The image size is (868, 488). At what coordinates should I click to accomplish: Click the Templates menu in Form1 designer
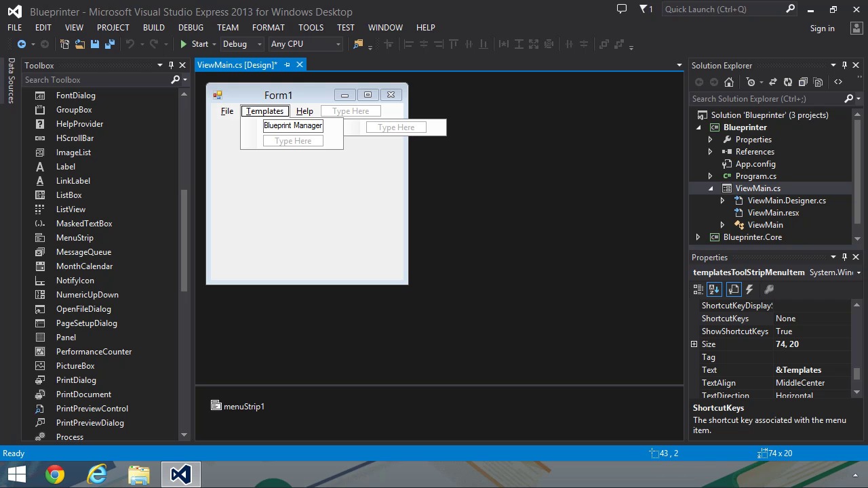(x=264, y=111)
